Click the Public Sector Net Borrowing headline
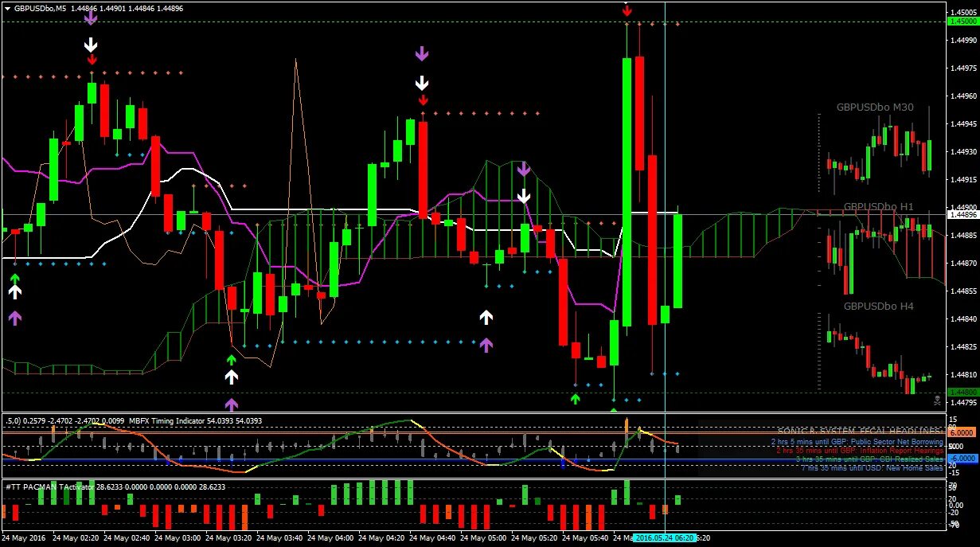 857,442
